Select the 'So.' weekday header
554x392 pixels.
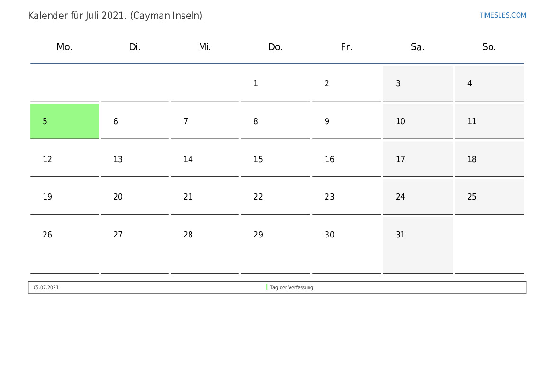[x=490, y=47]
